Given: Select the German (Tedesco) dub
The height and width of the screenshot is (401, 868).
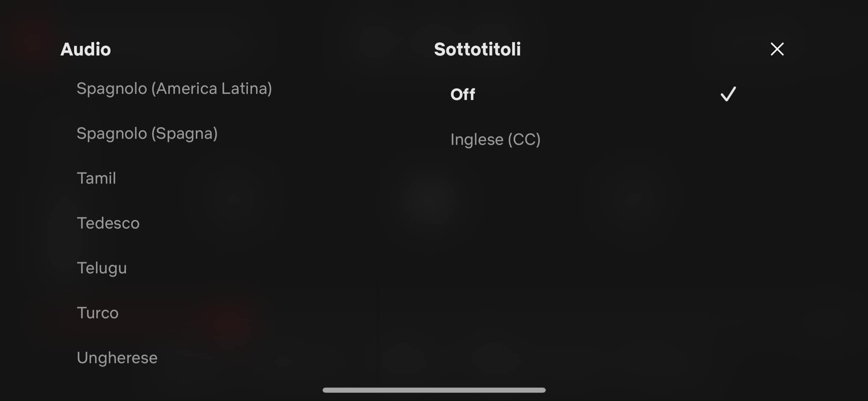Looking at the screenshot, I should tap(108, 223).
